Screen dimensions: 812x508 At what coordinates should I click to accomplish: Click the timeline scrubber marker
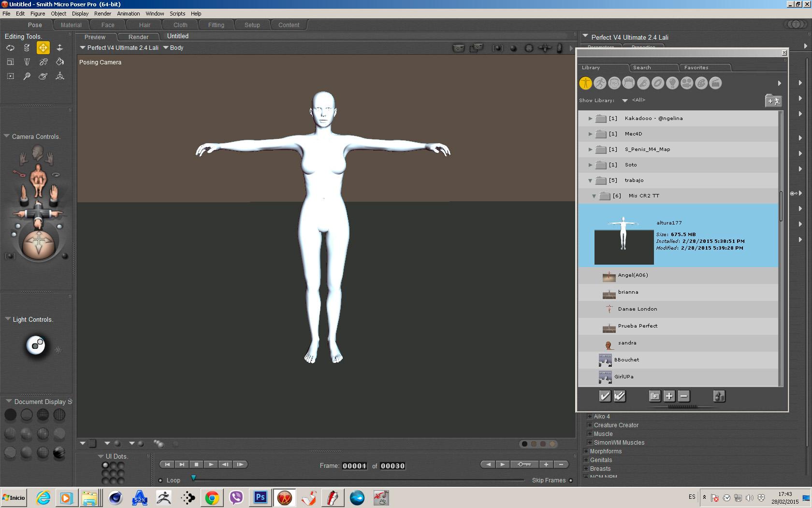(193, 478)
